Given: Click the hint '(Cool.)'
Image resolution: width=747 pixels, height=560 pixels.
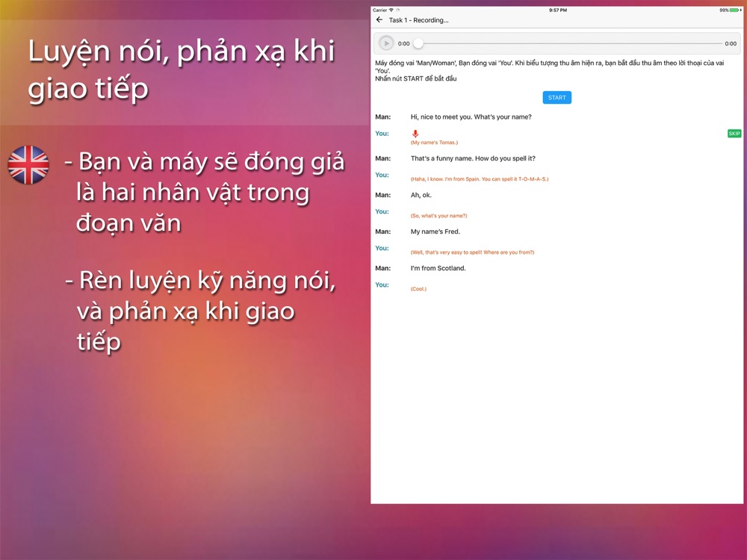Looking at the screenshot, I should (x=418, y=289).
